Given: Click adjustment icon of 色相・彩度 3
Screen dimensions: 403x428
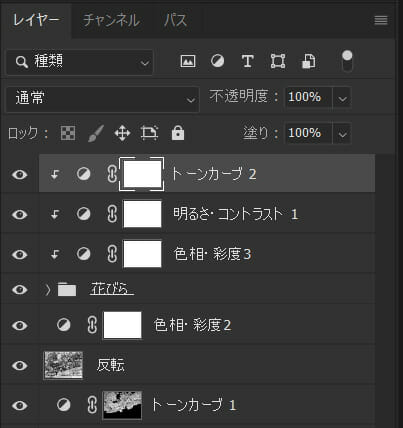Looking at the screenshot, I should 83,254.
